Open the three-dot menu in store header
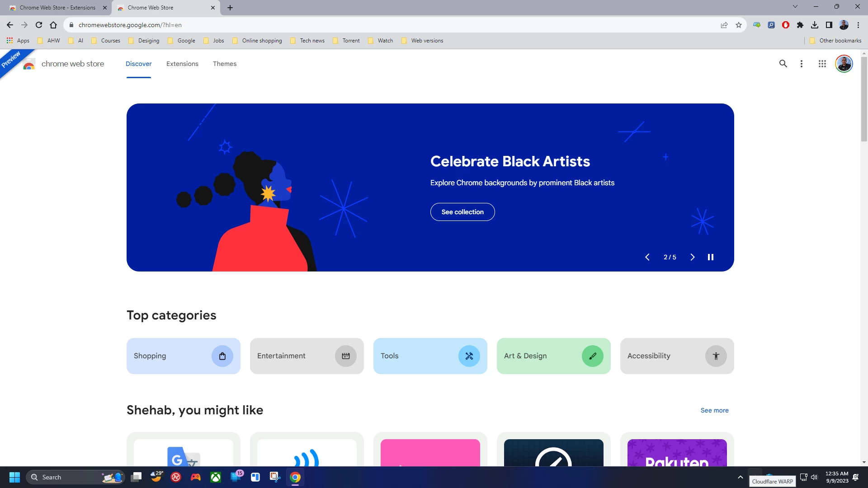The height and width of the screenshot is (488, 868). 802,64
